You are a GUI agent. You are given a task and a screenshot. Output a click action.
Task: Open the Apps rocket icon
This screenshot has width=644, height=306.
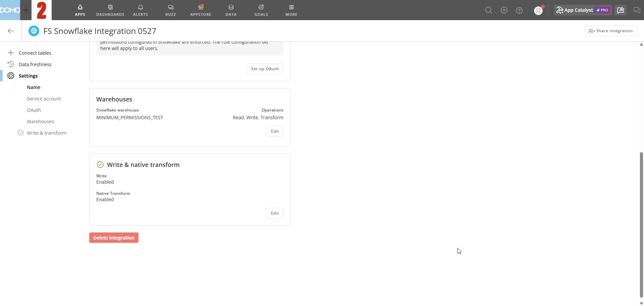80,7
